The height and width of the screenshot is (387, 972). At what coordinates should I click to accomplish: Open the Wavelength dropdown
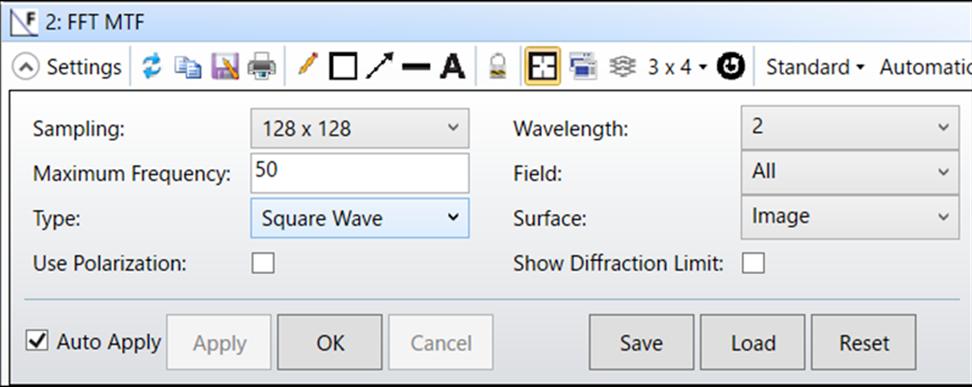pyautogui.click(x=850, y=127)
